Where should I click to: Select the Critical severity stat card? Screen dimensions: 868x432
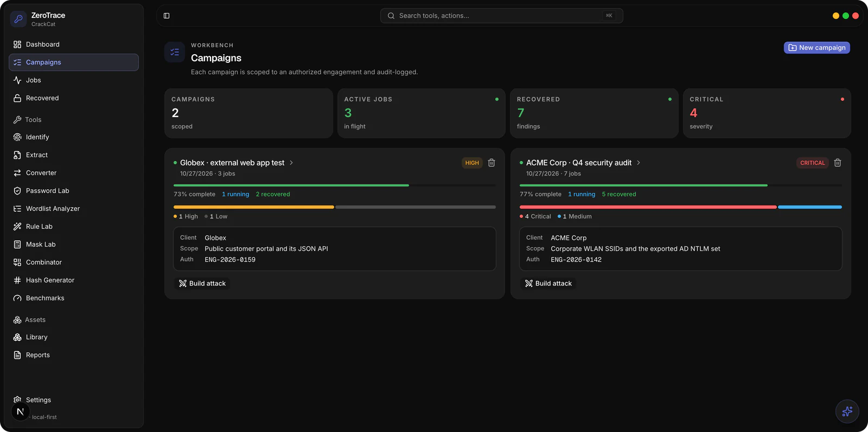[x=767, y=113]
